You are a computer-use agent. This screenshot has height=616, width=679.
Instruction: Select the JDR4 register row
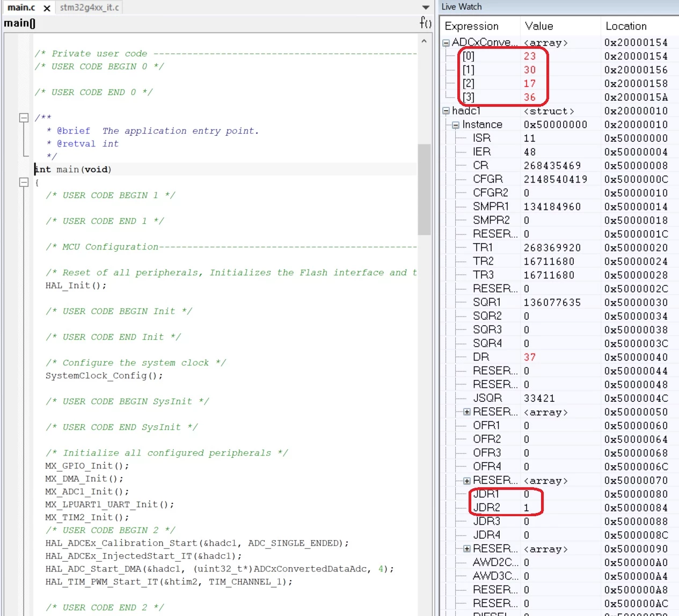coord(560,536)
